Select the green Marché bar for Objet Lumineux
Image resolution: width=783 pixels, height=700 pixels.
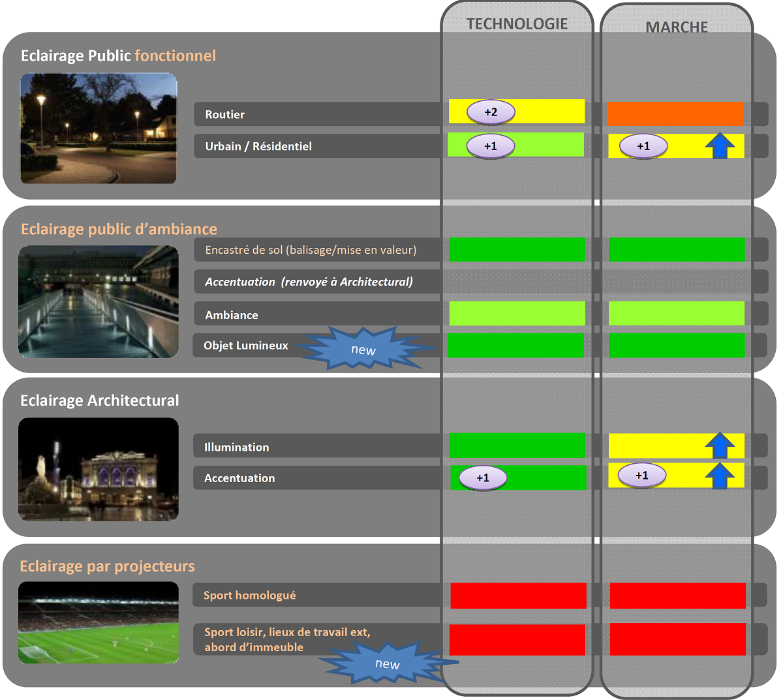click(677, 345)
